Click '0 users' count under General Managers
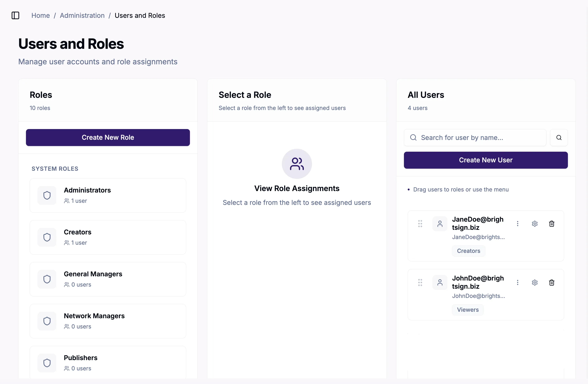 pyautogui.click(x=81, y=284)
